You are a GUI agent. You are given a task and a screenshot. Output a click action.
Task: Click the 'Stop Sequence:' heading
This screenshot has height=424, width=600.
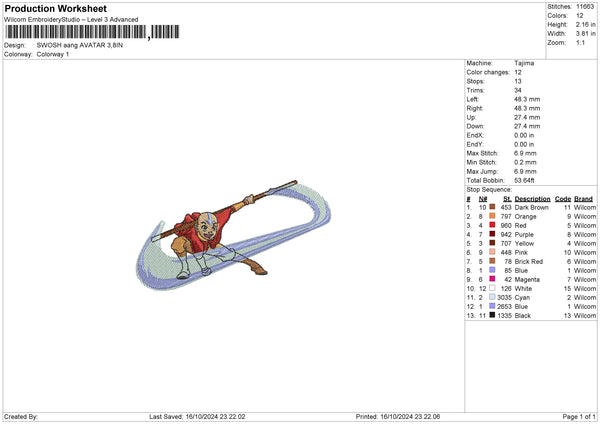pos(489,190)
